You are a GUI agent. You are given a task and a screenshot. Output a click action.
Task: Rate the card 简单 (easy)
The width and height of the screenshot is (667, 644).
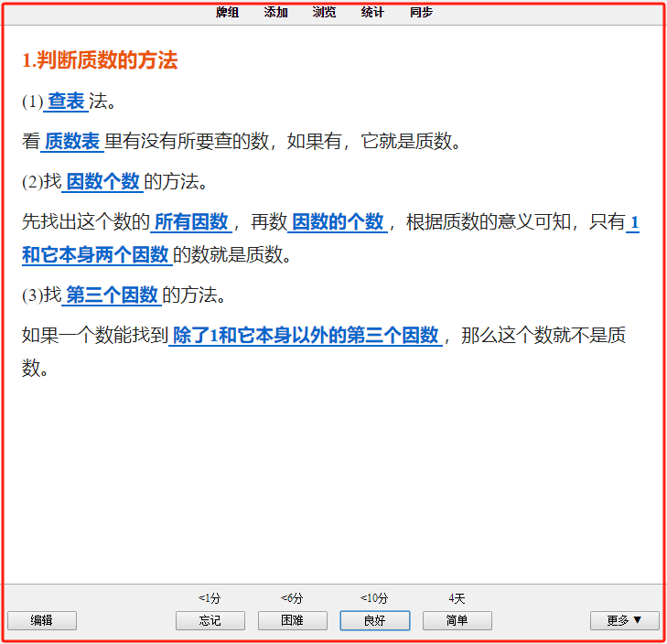(x=457, y=620)
